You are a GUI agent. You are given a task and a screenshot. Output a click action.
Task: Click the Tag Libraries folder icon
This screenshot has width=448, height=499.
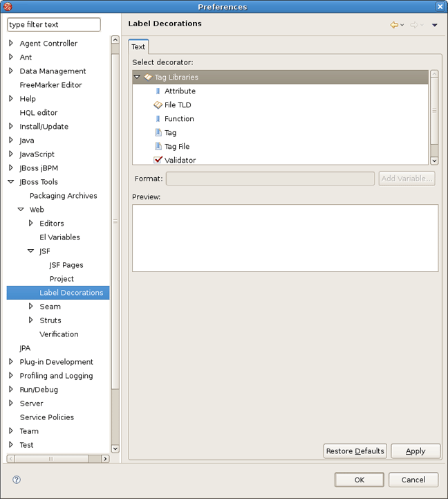pyautogui.click(x=147, y=78)
